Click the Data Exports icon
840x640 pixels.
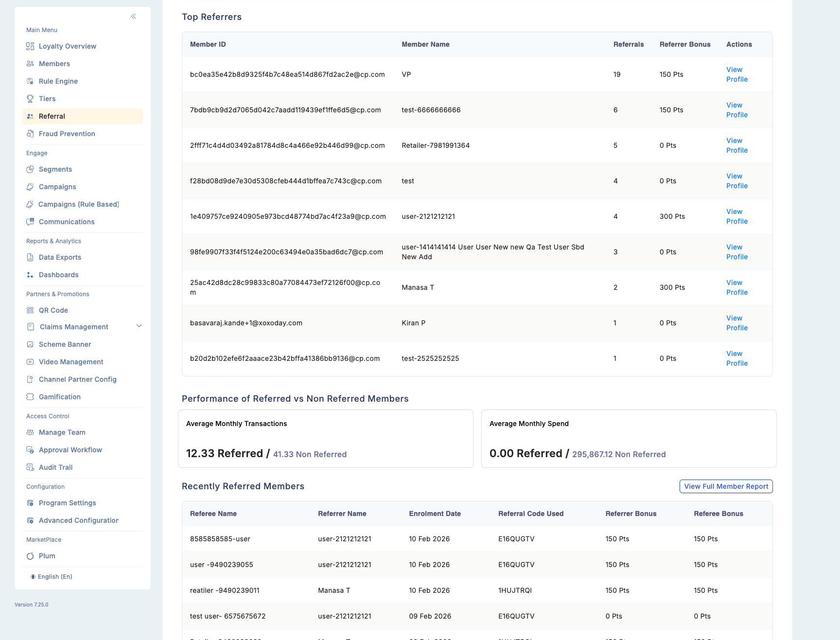click(x=30, y=257)
